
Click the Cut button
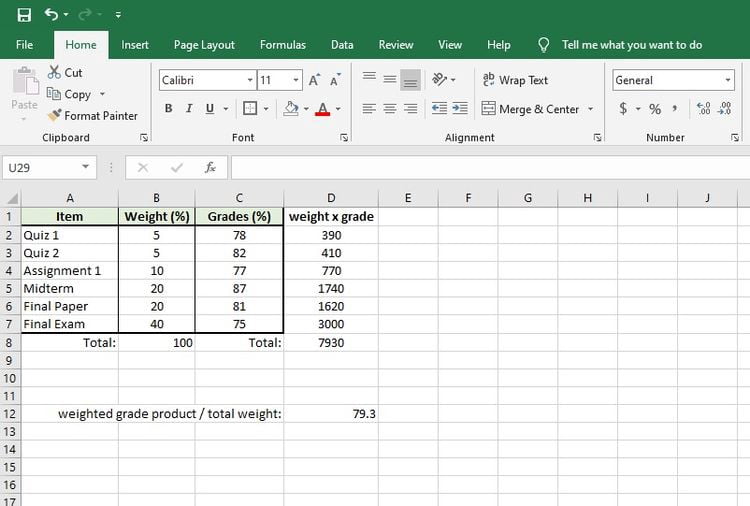pyautogui.click(x=65, y=73)
